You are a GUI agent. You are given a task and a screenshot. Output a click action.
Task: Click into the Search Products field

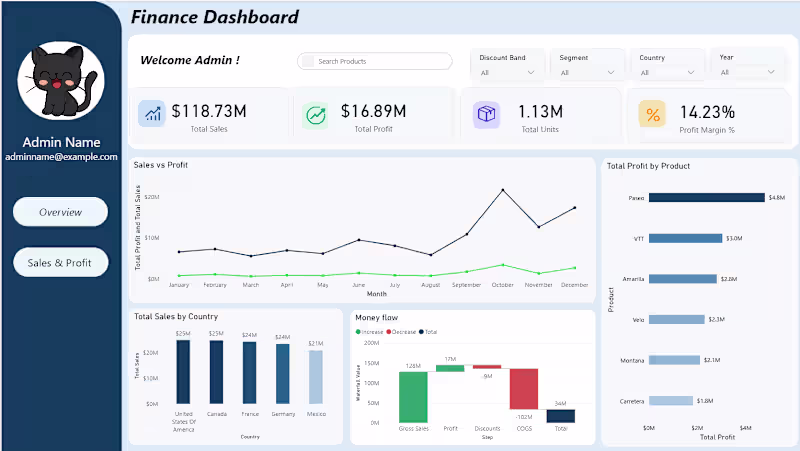coord(374,61)
